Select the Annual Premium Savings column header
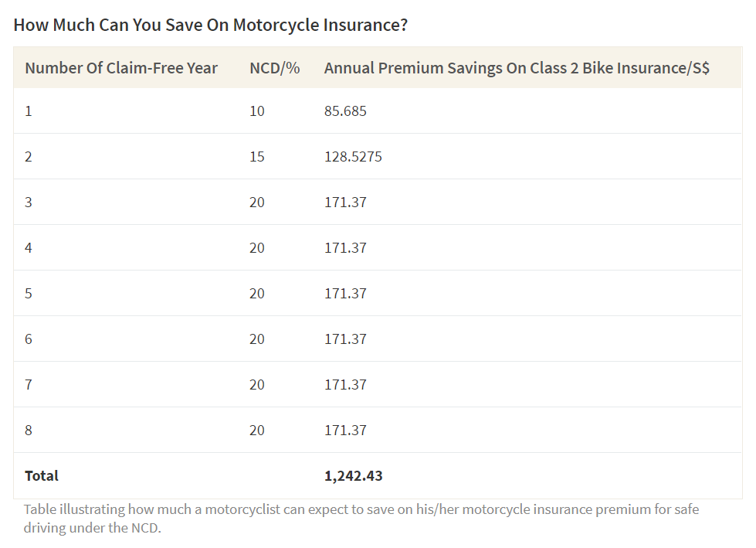 pos(517,68)
